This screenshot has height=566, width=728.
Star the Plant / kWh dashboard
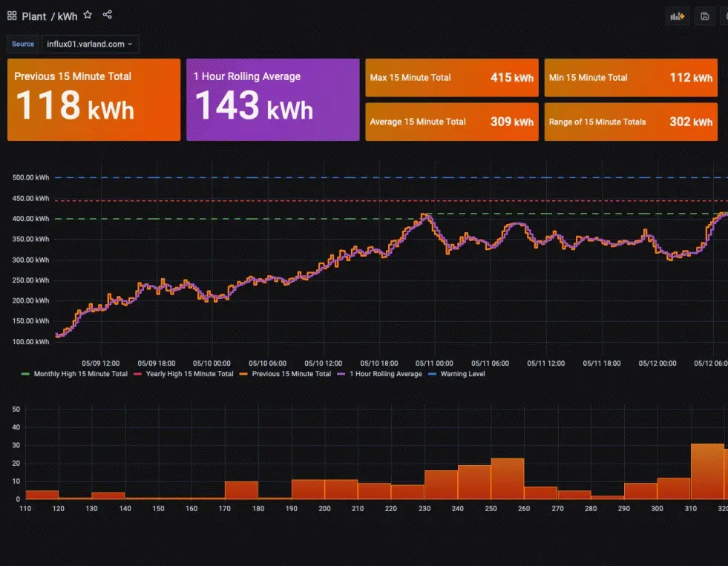click(87, 13)
